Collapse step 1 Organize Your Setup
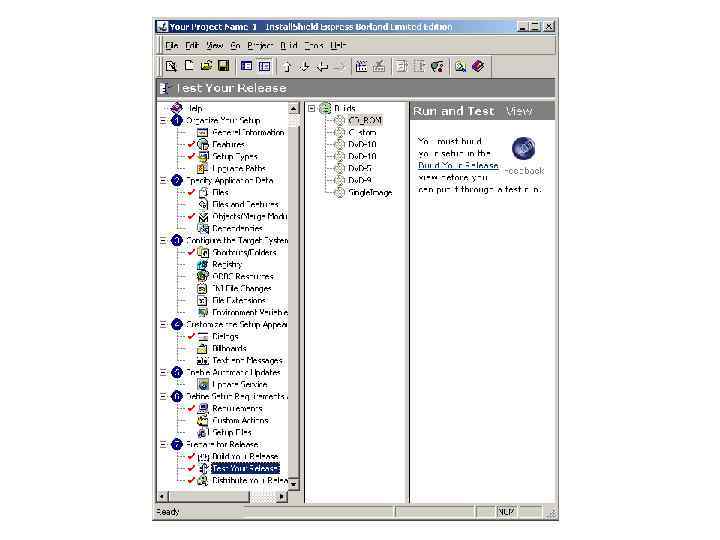This screenshot has width=720, height=540. (x=163, y=120)
